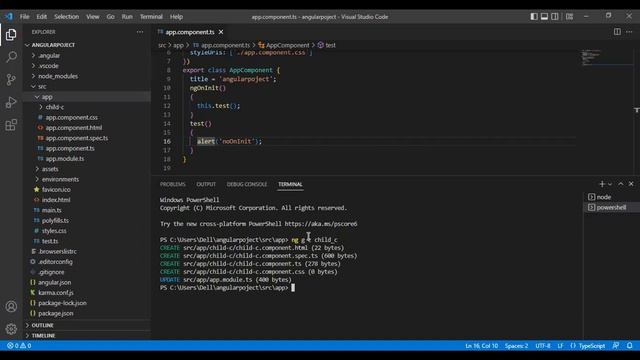Toggle the secondary side bar layout icon
Viewport: 640px width, 360px height.
pyautogui.click(x=555, y=17)
